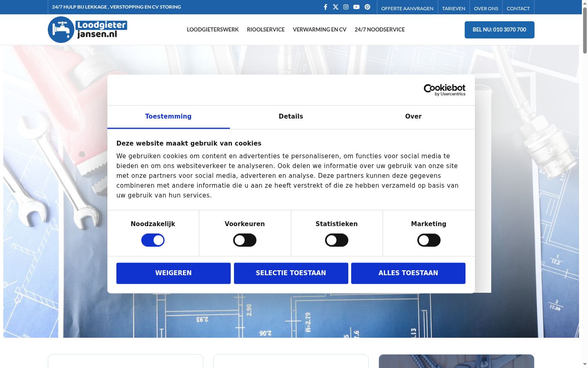Enable the Statistieken cookie switch
This screenshot has height=368, width=588.
337,240
